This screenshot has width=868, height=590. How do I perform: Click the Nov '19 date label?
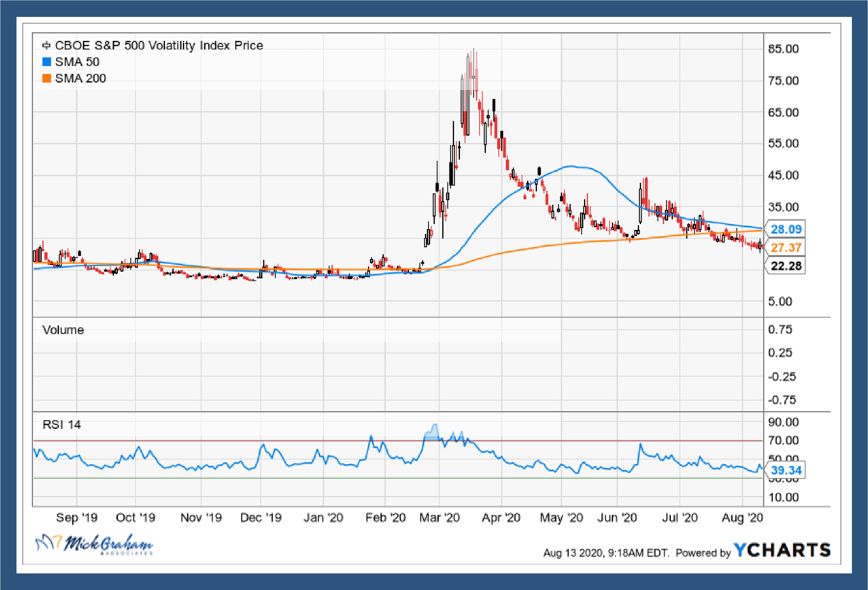pos(201,517)
